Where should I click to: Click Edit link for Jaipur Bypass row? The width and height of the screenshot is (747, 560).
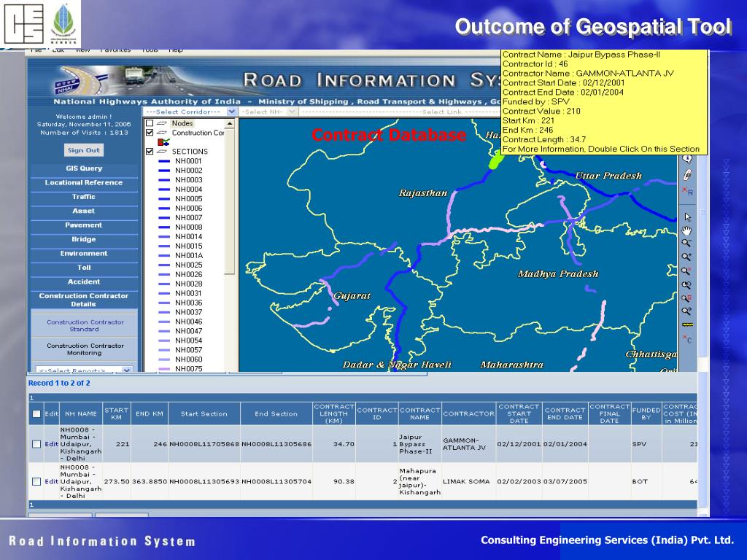coord(51,444)
